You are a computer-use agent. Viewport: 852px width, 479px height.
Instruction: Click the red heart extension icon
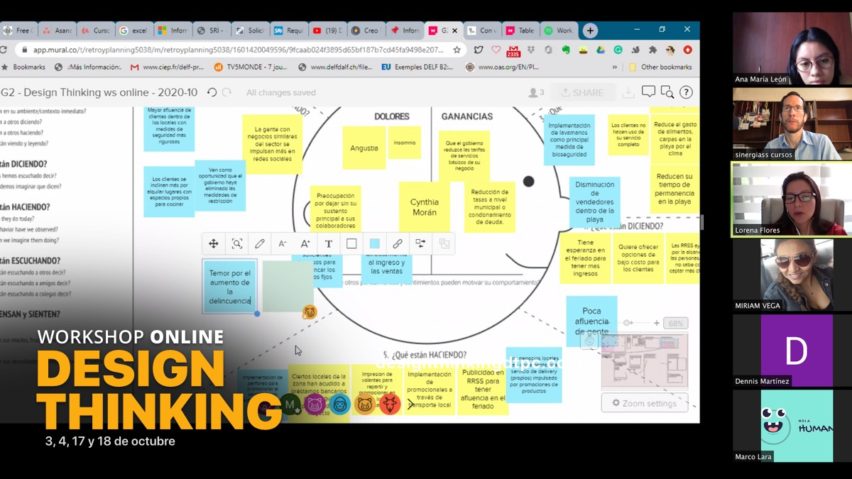coord(496,50)
